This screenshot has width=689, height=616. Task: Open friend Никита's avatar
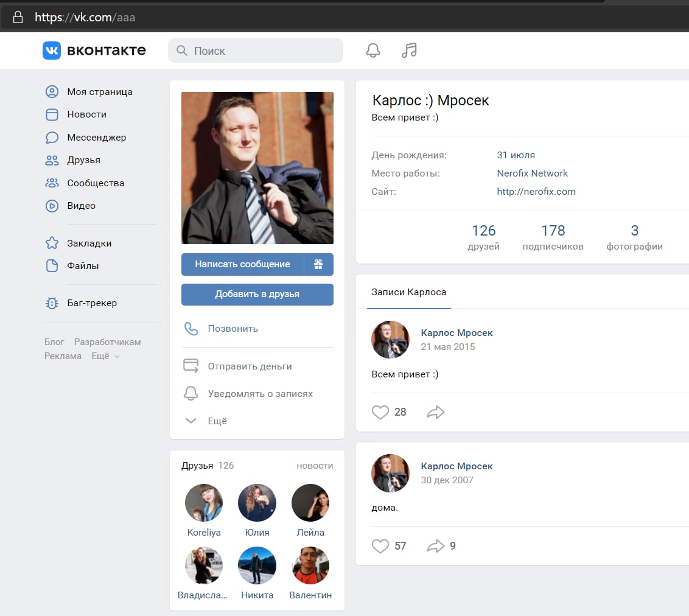click(x=257, y=565)
